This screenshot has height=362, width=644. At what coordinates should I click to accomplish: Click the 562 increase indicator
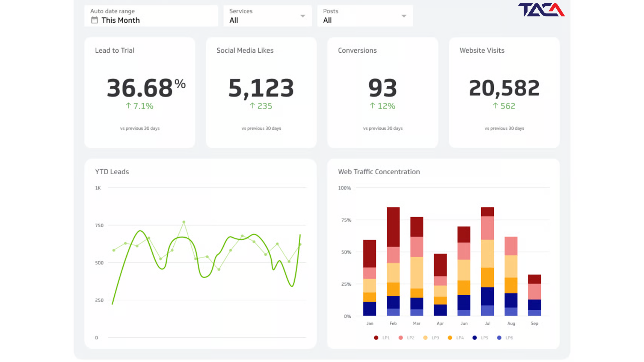504,106
